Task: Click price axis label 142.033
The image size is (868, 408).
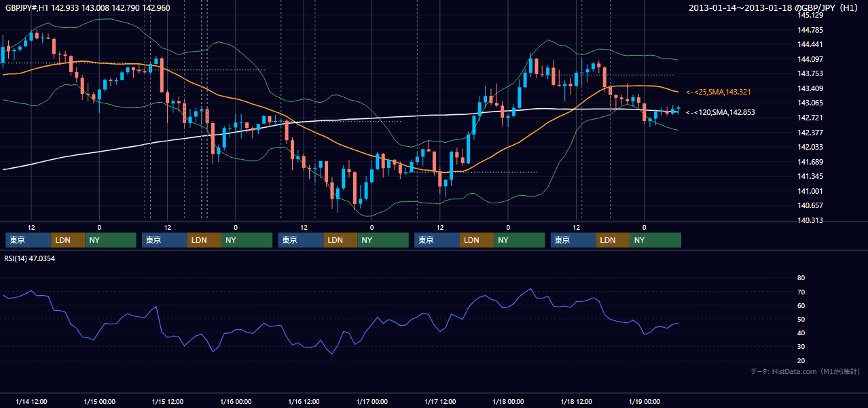Action: click(810, 147)
